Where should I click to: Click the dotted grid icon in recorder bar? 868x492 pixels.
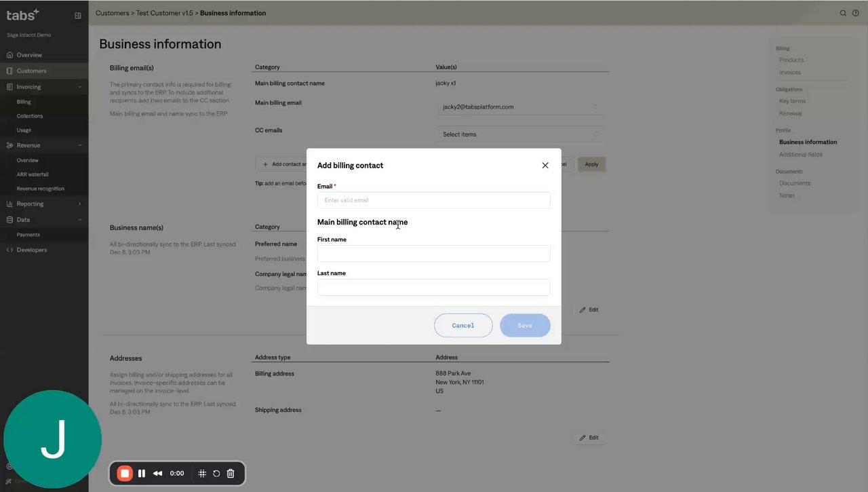pyautogui.click(x=202, y=474)
